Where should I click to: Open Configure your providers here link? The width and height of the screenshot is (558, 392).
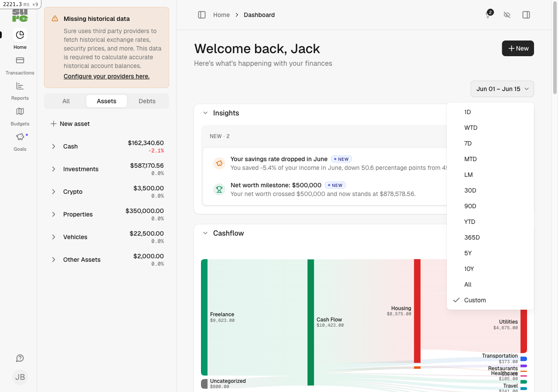click(106, 76)
